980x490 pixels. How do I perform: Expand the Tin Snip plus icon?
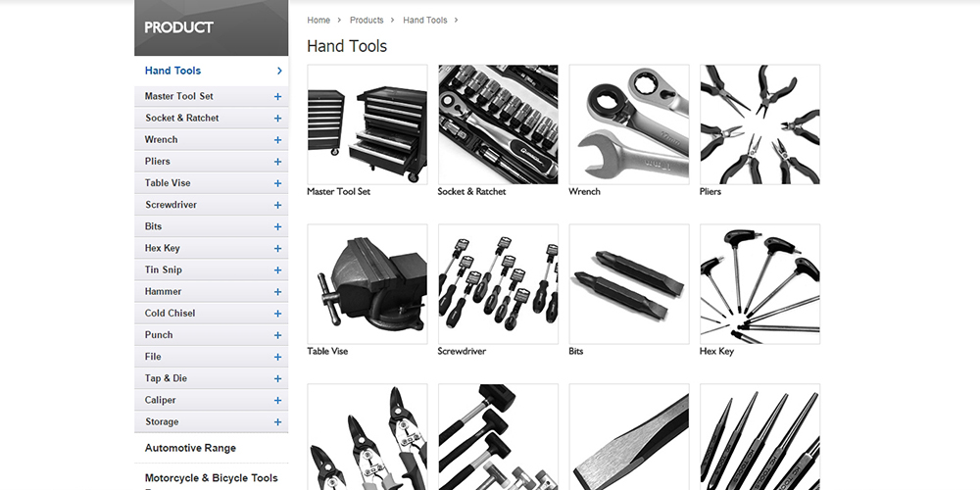277,270
